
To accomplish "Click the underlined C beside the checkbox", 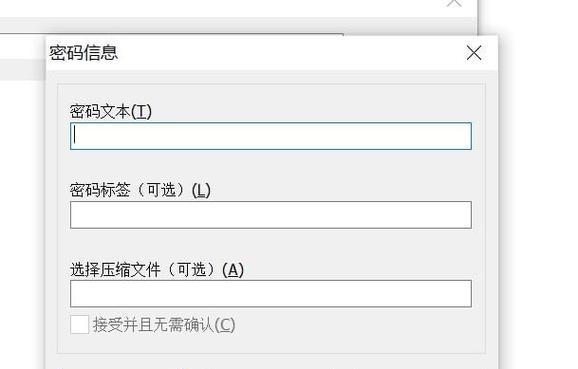I will (x=225, y=325).
